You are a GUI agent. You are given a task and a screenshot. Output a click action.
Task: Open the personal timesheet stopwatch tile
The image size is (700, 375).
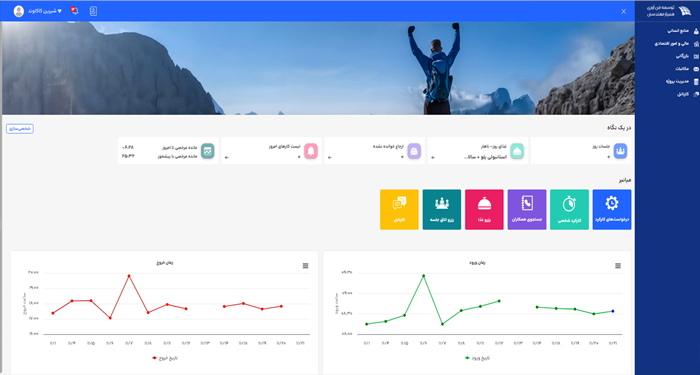[569, 209]
